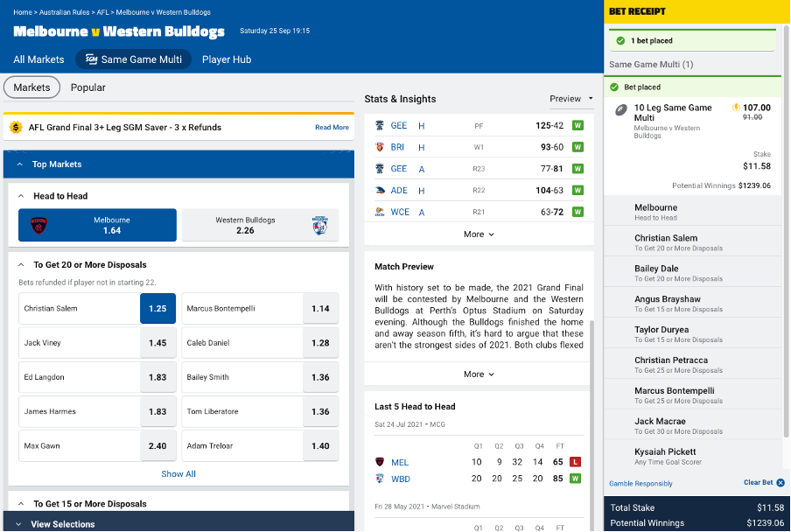
Task: Open the Same Game Multi tab
Action: click(134, 59)
